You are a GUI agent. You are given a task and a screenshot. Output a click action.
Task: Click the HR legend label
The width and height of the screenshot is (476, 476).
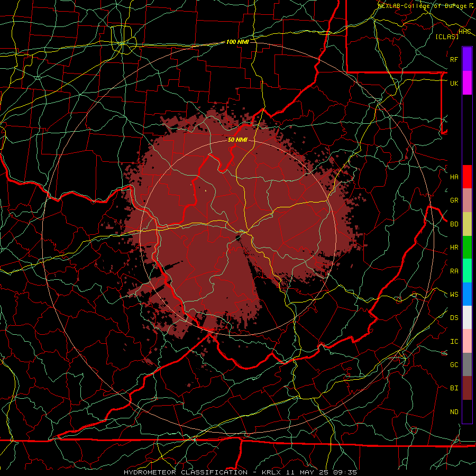click(x=454, y=248)
